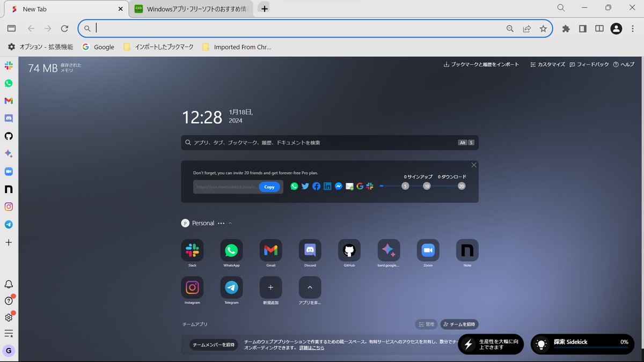
Task: Open Note app in the left sidebar
Action: (9, 189)
